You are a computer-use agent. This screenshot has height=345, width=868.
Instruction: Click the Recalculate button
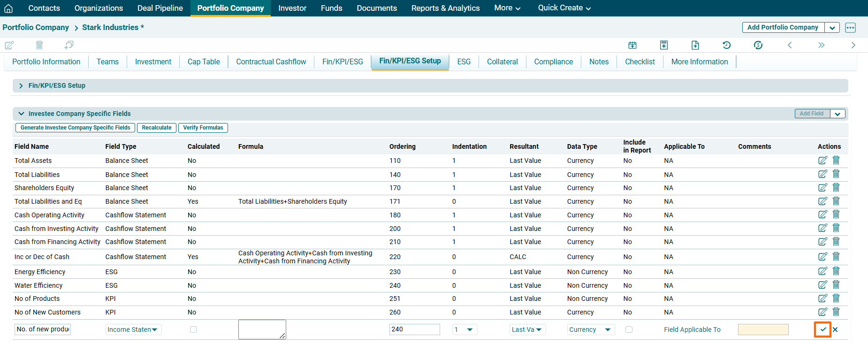157,128
